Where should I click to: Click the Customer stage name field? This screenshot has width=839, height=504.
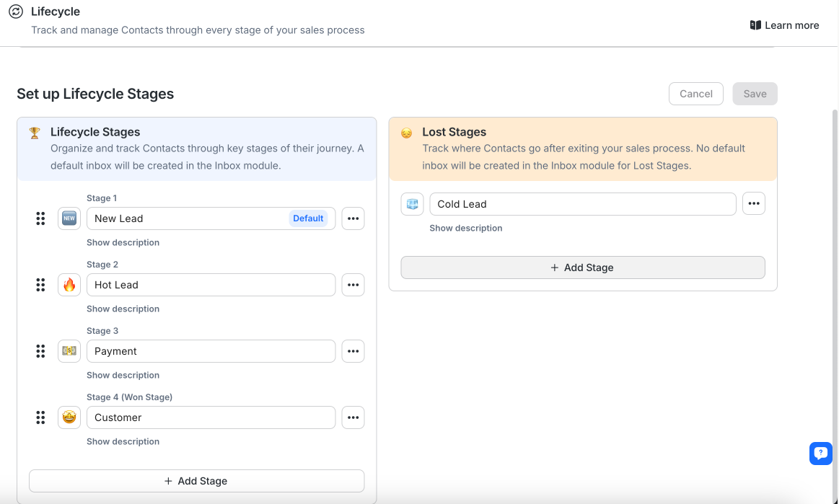211,417
